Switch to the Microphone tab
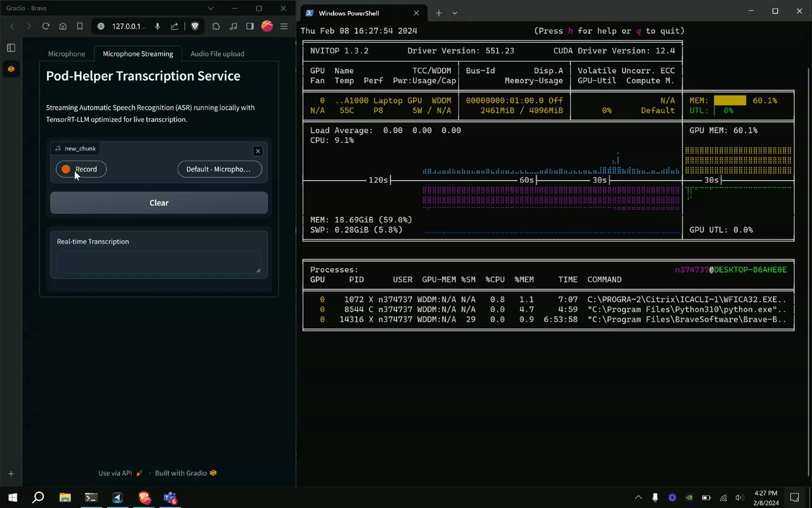The width and height of the screenshot is (812, 508). point(67,54)
